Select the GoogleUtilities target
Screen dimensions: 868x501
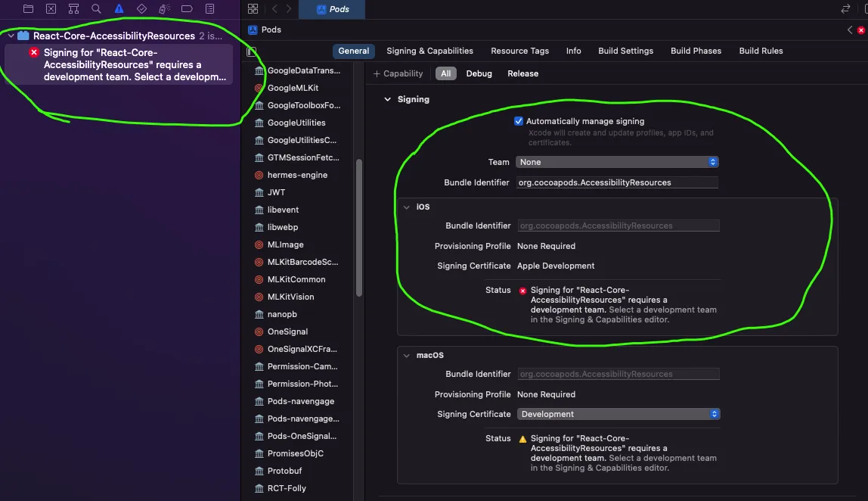(296, 123)
